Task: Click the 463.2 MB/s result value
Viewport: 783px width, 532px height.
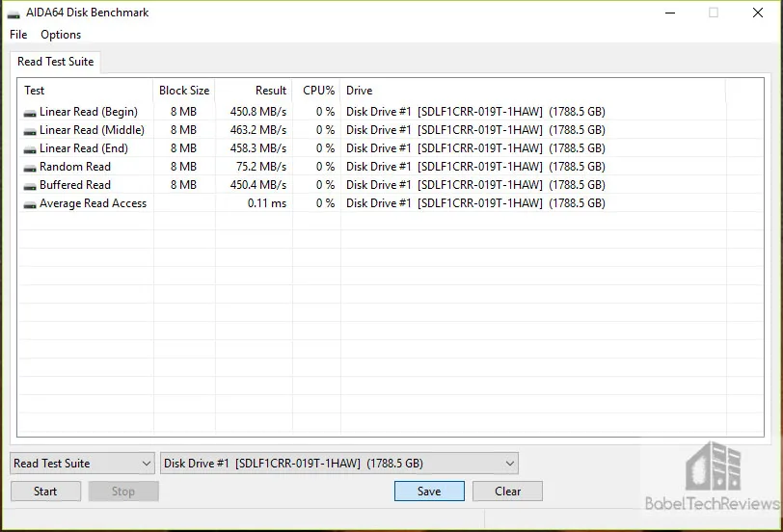Action: click(258, 130)
